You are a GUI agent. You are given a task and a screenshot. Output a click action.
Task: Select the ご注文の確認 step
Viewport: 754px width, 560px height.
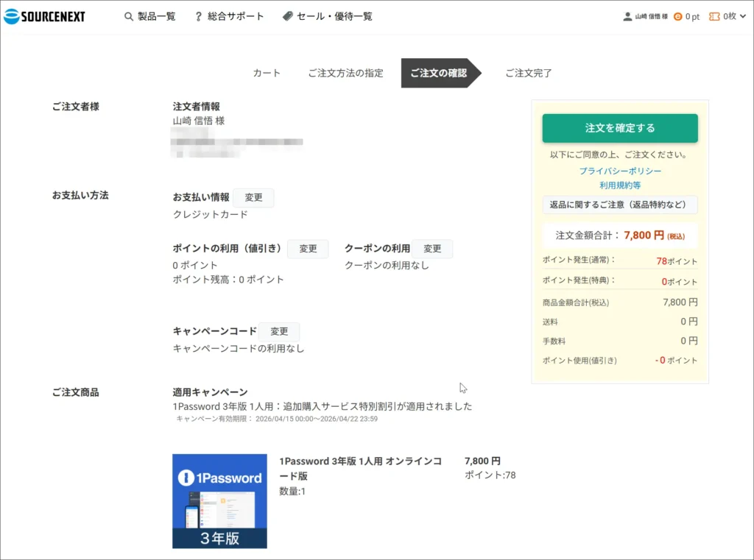click(x=438, y=73)
